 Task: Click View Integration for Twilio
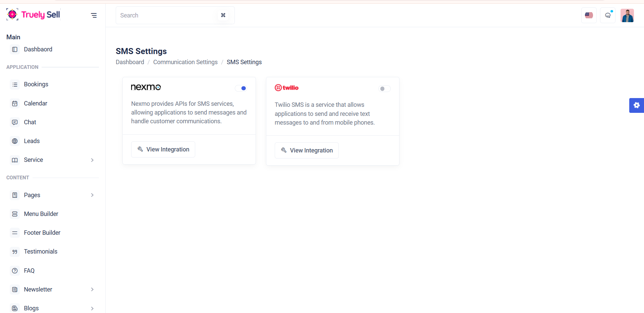(307, 150)
